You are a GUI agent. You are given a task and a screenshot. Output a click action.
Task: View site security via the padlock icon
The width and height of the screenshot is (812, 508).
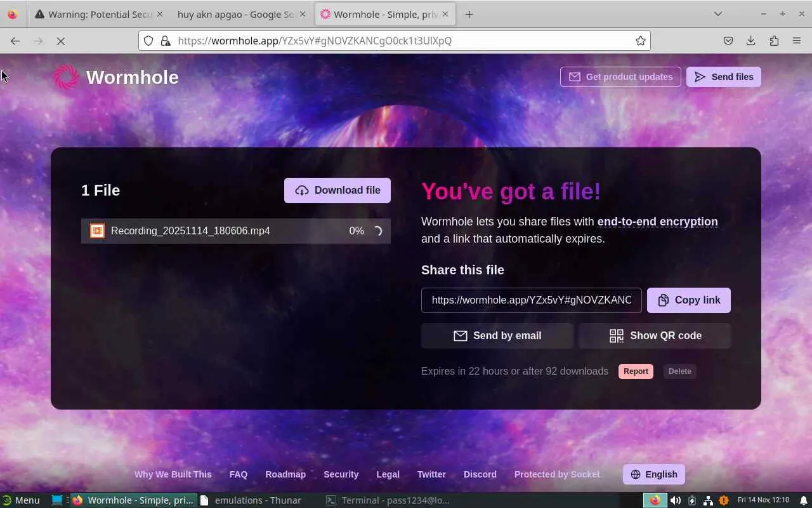pyautogui.click(x=166, y=41)
